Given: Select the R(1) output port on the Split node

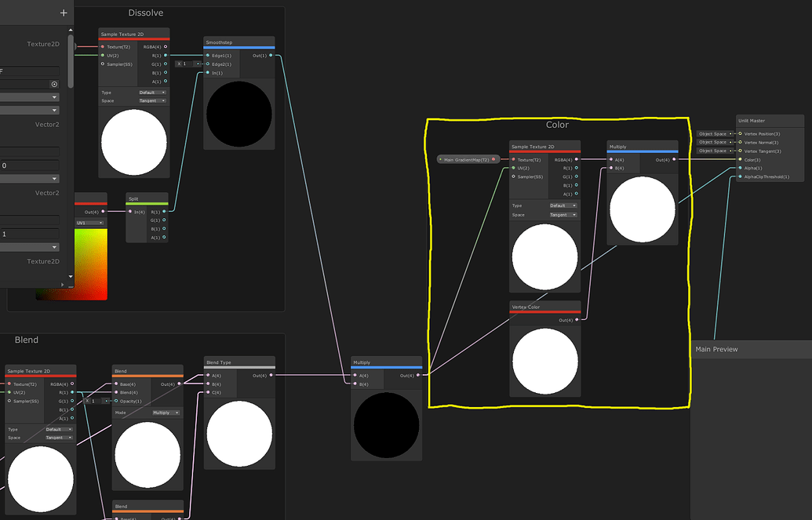Looking at the screenshot, I should (165, 212).
